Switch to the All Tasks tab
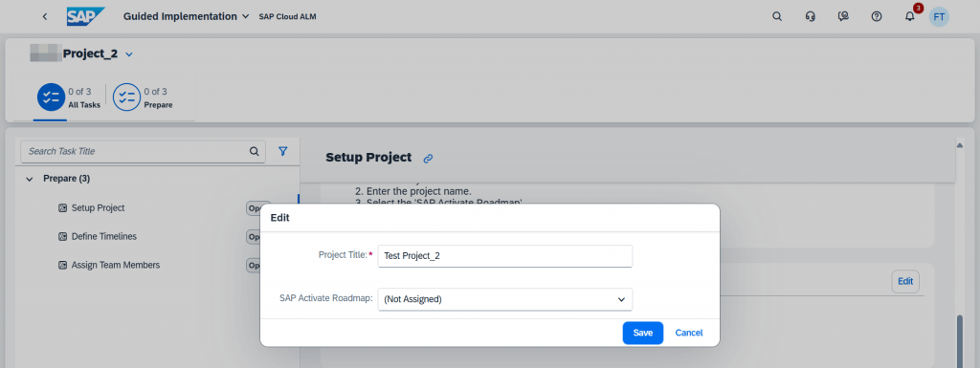The height and width of the screenshot is (368, 980). pyautogui.click(x=69, y=97)
